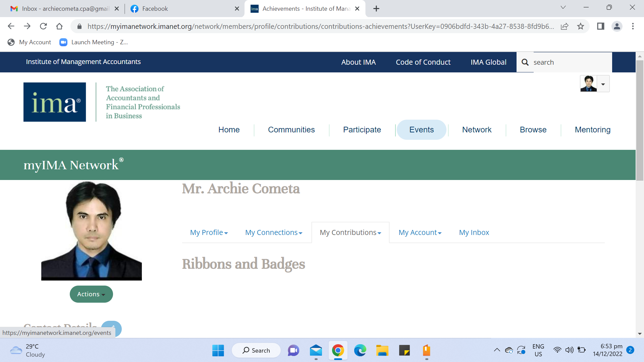The image size is (644, 362).
Task: Open the Windows Start menu
Action: (218, 351)
